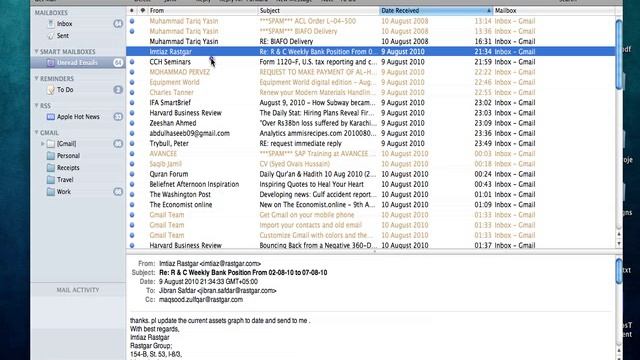640x360 pixels.
Task: Select the MOHAMMAD PERVEZ payment request email
Action: tap(371, 72)
